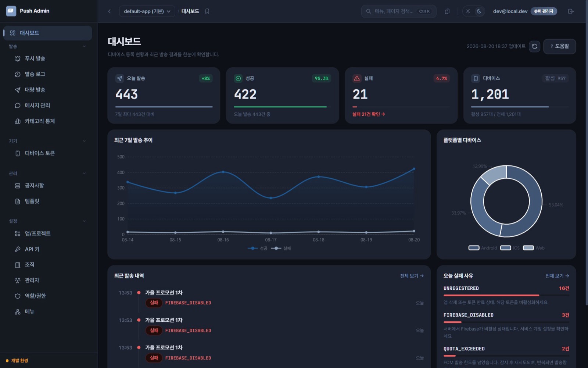Click the device icon on 디바이스 card

476,78
